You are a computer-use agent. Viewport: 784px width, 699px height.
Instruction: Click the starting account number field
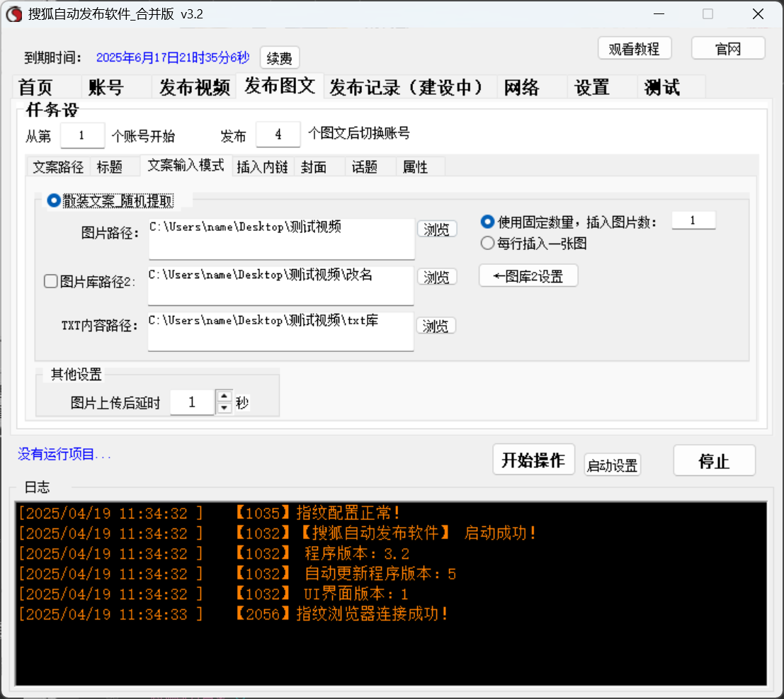click(x=82, y=135)
